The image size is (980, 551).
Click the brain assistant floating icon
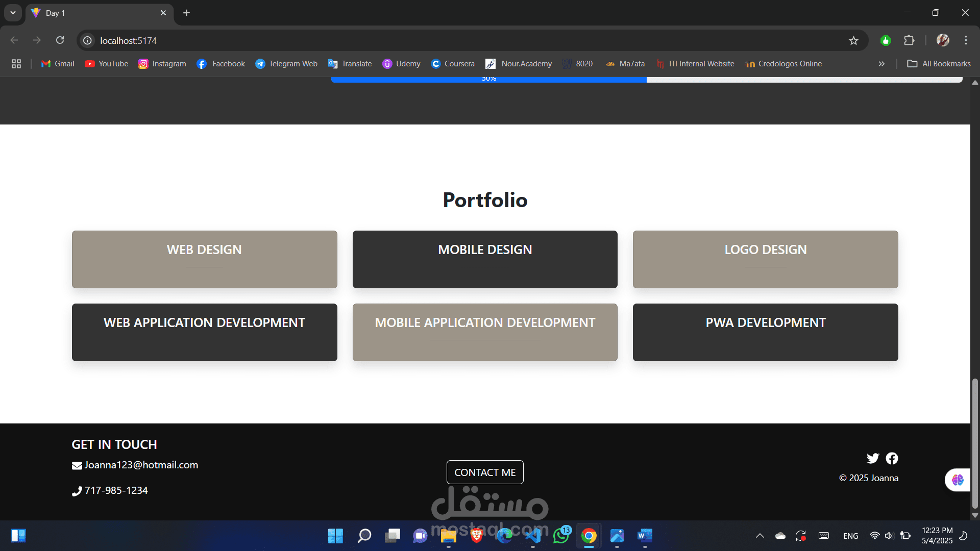(958, 480)
